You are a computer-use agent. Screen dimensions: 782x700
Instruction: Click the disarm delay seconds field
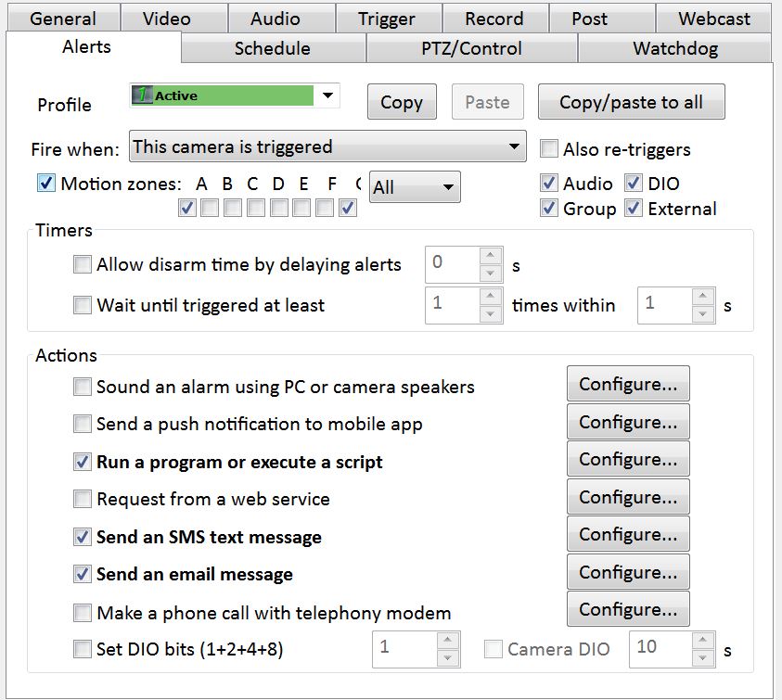tap(453, 264)
